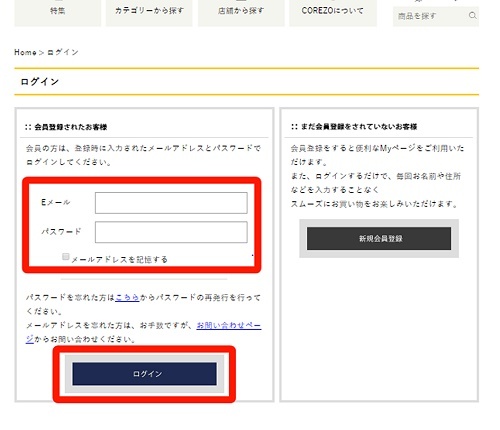Screen dimensions: 500x430
Task: Click into the パスワード input field
Action: point(171,232)
